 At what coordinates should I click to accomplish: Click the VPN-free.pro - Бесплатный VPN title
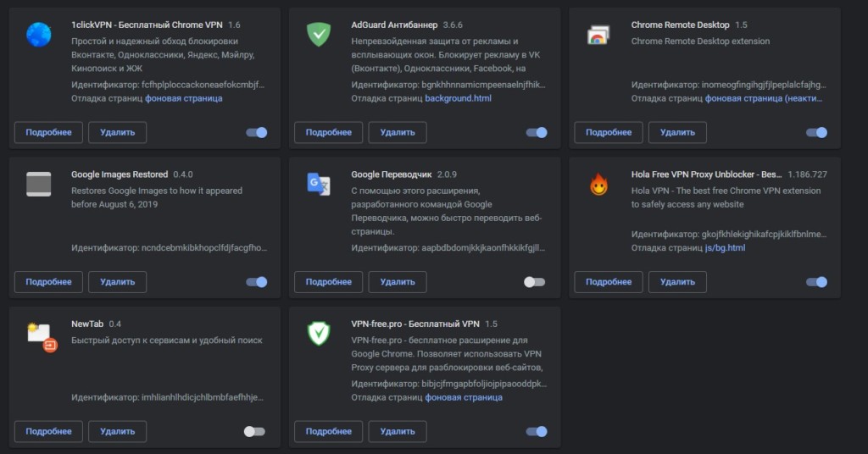(415, 324)
